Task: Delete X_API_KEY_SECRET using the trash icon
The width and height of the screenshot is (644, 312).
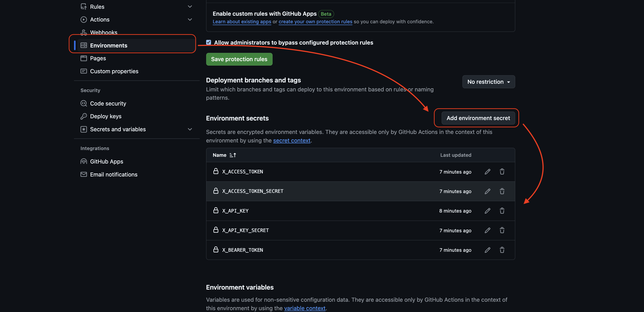Action: click(x=502, y=230)
